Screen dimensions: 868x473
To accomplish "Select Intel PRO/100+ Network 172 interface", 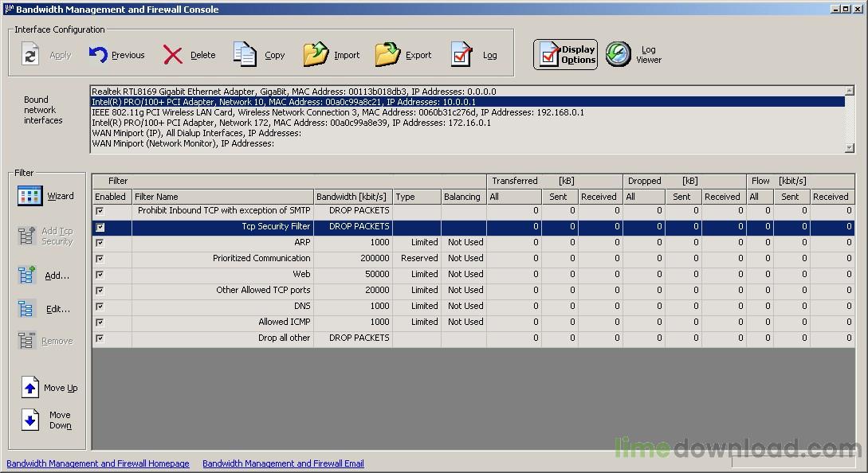I will (x=468, y=123).
